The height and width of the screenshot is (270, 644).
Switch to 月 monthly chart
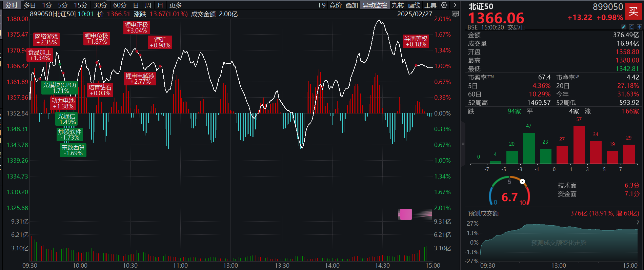(x=160, y=5)
